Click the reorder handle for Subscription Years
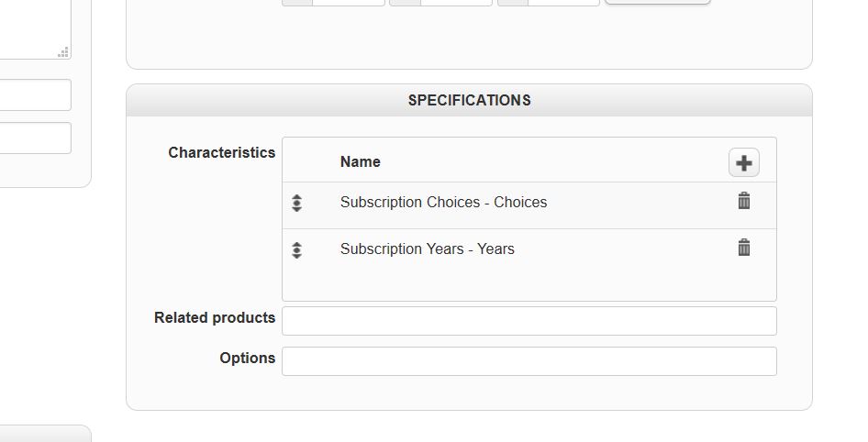This screenshot has width=868, height=442. (297, 249)
